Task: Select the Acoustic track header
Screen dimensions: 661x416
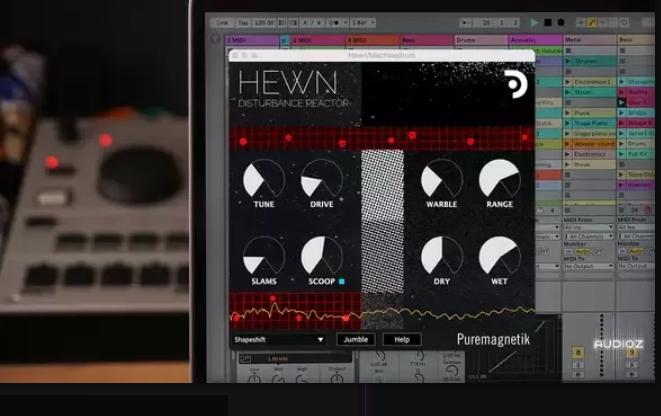Action: pyautogui.click(x=536, y=40)
